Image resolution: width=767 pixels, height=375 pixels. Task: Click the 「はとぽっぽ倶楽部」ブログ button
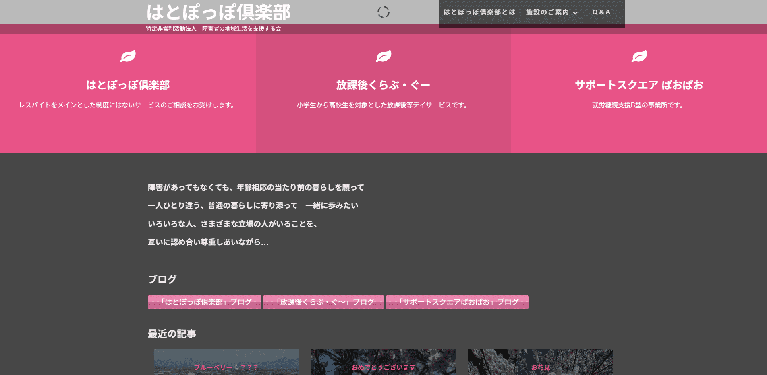pyautogui.click(x=204, y=302)
